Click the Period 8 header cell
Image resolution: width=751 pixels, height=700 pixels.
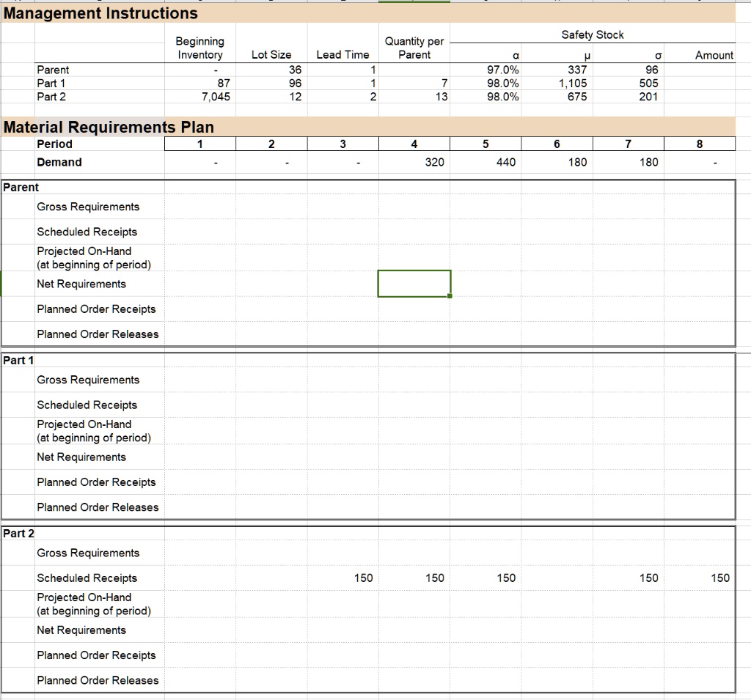(x=699, y=144)
